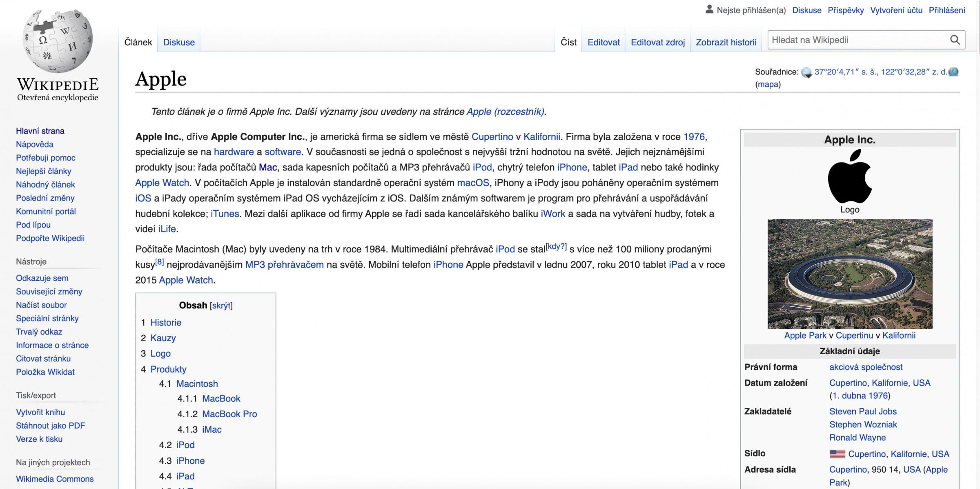Open the Editovat zdroj tab
This screenshot has height=489, width=980.
pos(658,42)
